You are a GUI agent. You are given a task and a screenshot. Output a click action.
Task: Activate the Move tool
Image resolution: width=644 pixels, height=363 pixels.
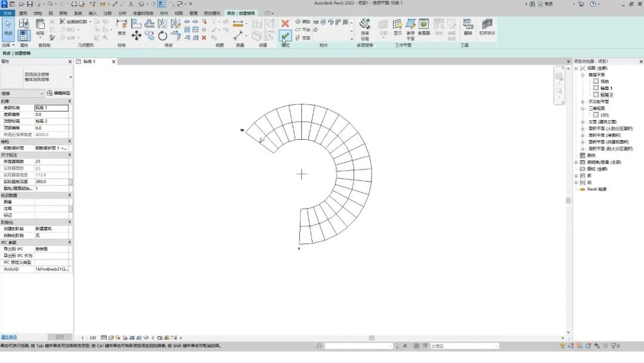137,36
